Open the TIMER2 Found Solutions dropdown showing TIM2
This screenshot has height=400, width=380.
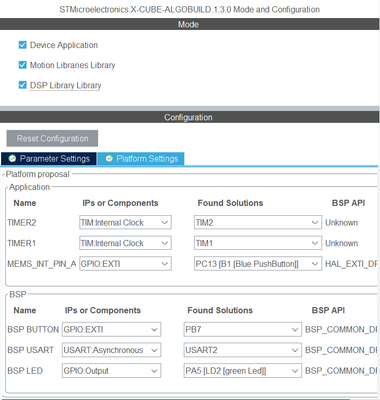click(258, 222)
